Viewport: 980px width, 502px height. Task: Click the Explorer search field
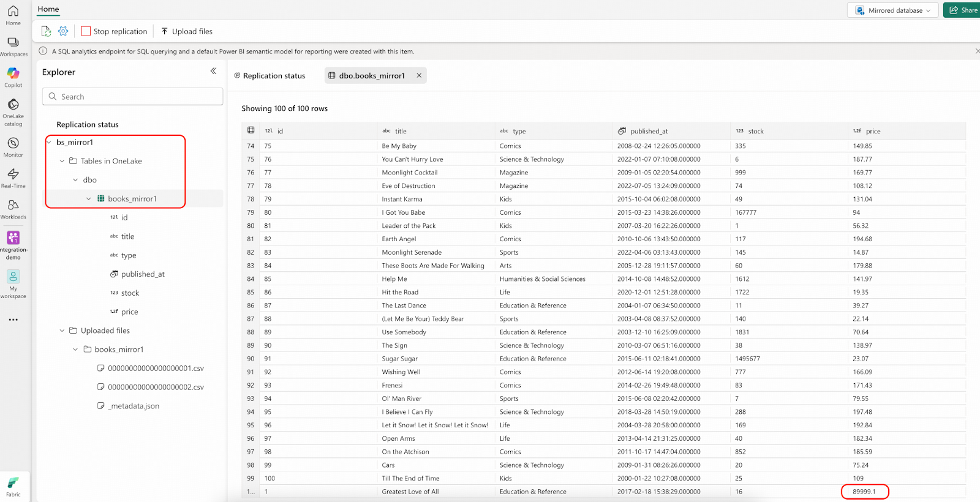pos(132,97)
